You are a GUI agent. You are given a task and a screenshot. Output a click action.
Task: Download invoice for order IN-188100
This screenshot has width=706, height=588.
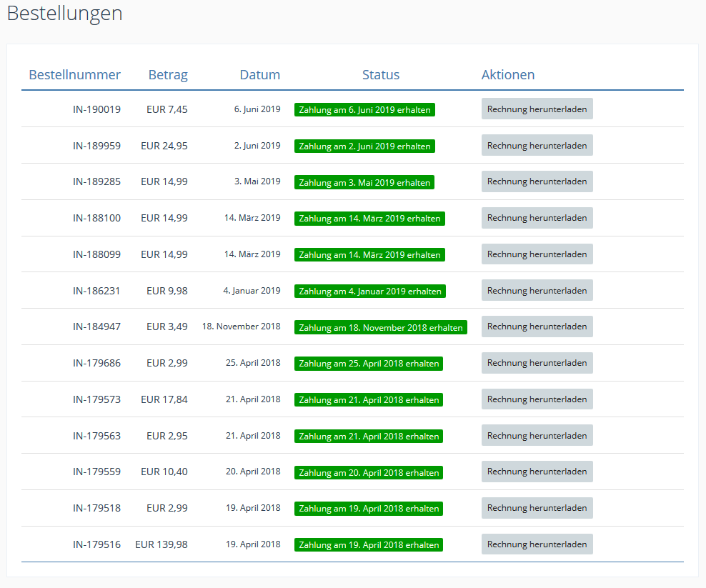537,218
